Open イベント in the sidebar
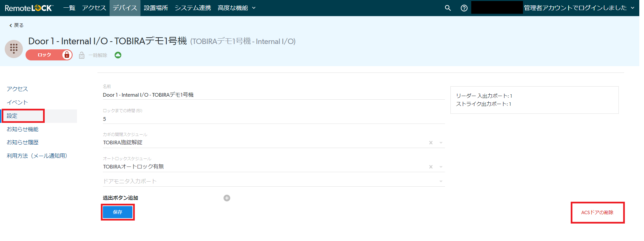 [x=17, y=102]
